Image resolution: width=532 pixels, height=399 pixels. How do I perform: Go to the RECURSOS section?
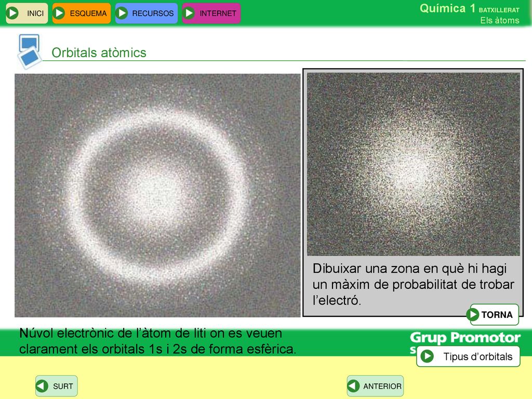tap(146, 13)
